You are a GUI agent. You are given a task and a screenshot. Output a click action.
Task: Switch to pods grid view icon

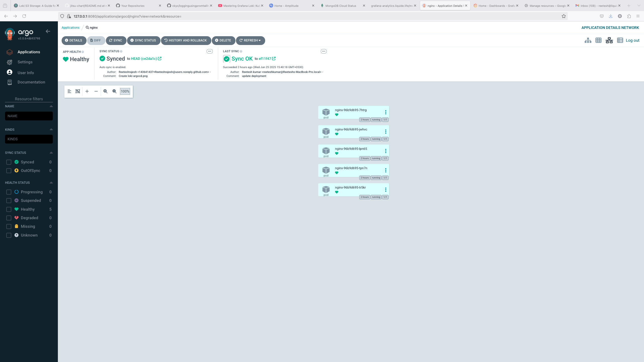pos(598,40)
